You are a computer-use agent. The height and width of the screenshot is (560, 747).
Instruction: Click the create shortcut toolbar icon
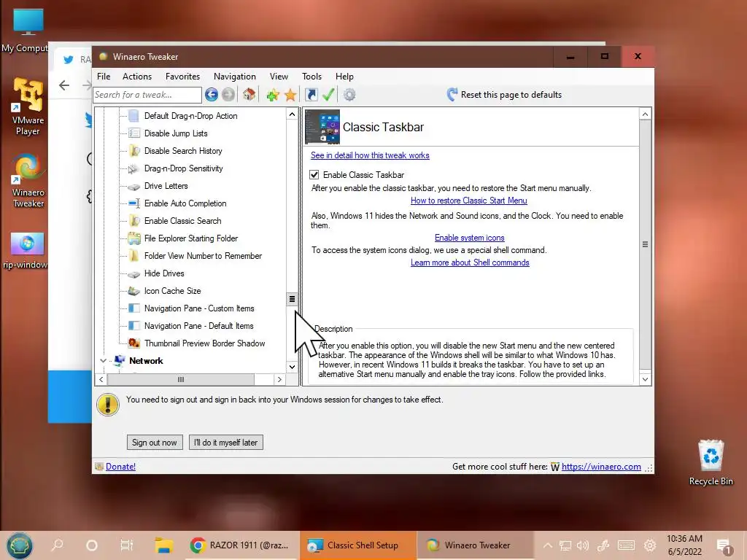point(311,95)
